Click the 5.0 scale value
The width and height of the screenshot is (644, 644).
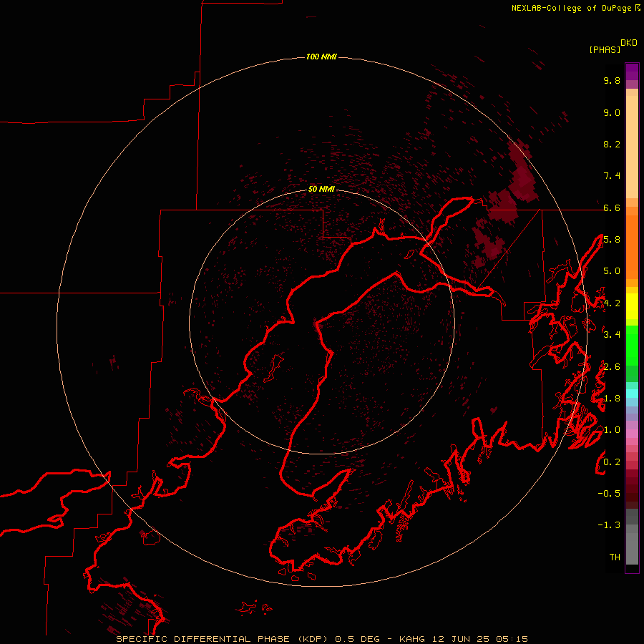tap(612, 271)
